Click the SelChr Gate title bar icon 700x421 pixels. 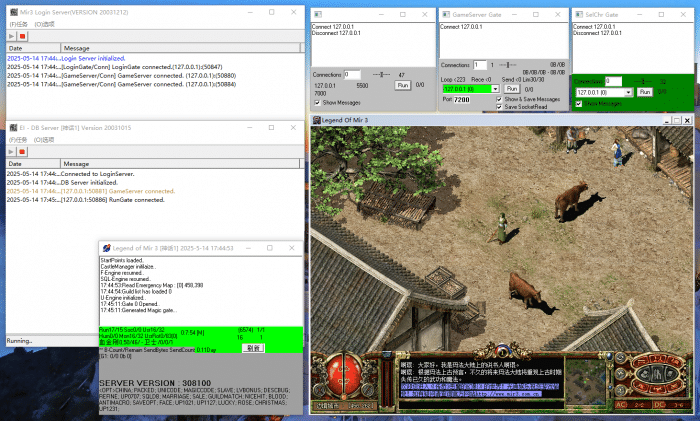pos(579,13)
